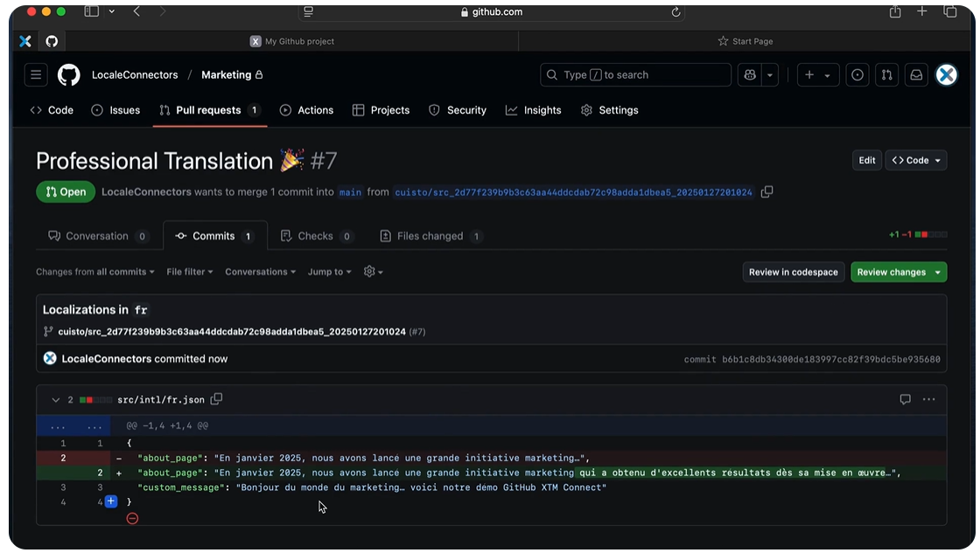Viewport: 980px width, 553px height.
Task: Click the github.com address bar
Action: 492,12
